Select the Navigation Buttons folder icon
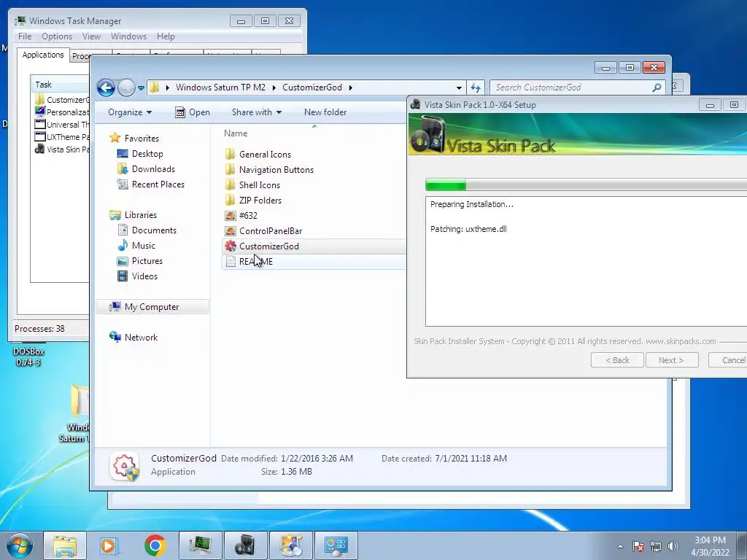Viewport: 747px width, 560px height. [230, 169]
